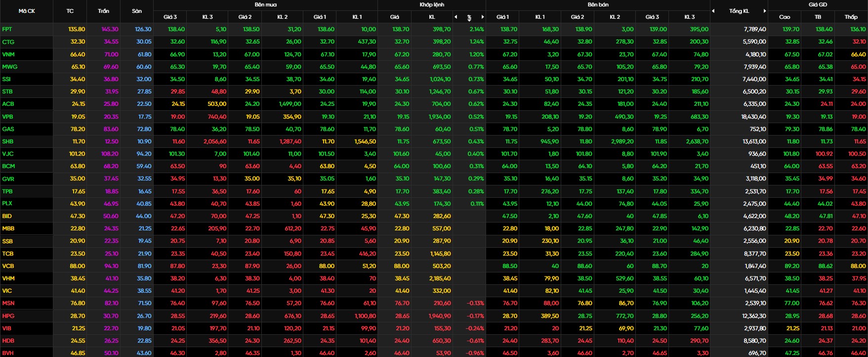868x357 pixels.
Task: Click the TC reference price column header
Action: pos(70,11)
